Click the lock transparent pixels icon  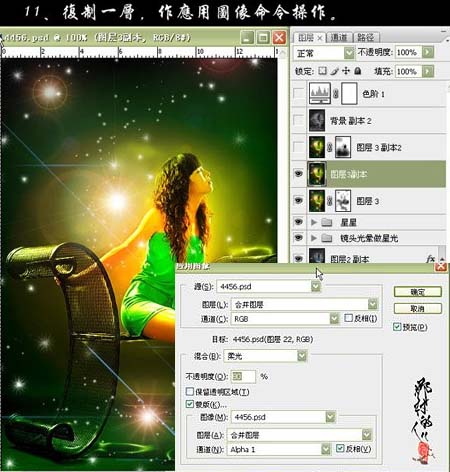coord(322,71)
